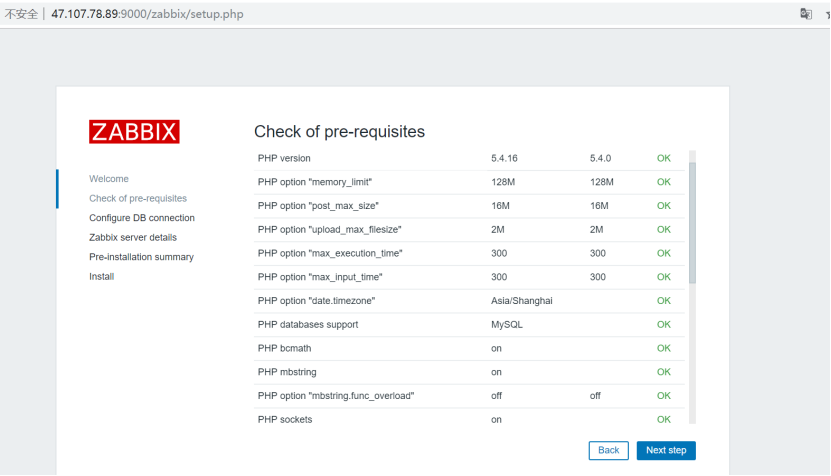
Task: Click the PHP option "max_execution_time" label
Action: (330, 253)
